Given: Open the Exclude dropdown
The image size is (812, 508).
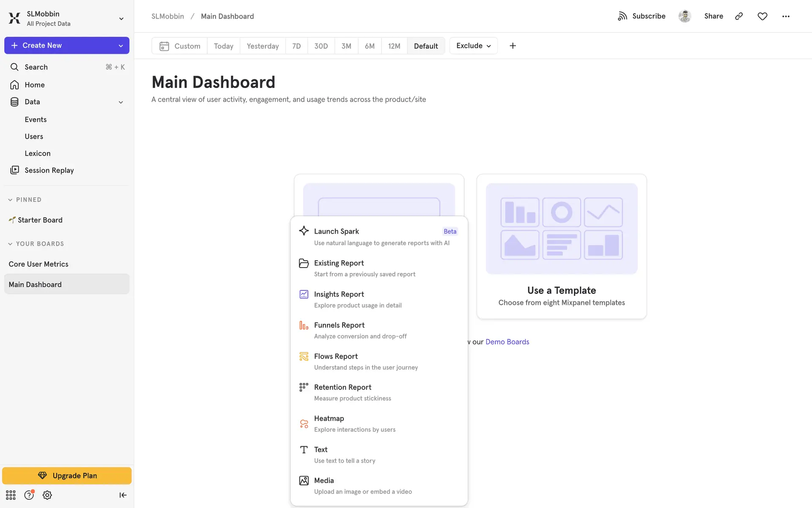Looking at the screenshot, I should (473, 46).
